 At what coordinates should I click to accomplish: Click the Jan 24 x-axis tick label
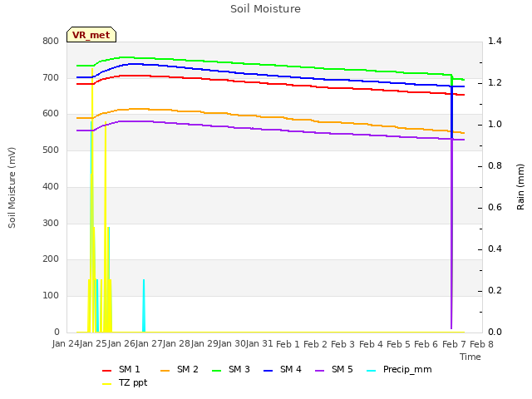[x=66, y=344]
